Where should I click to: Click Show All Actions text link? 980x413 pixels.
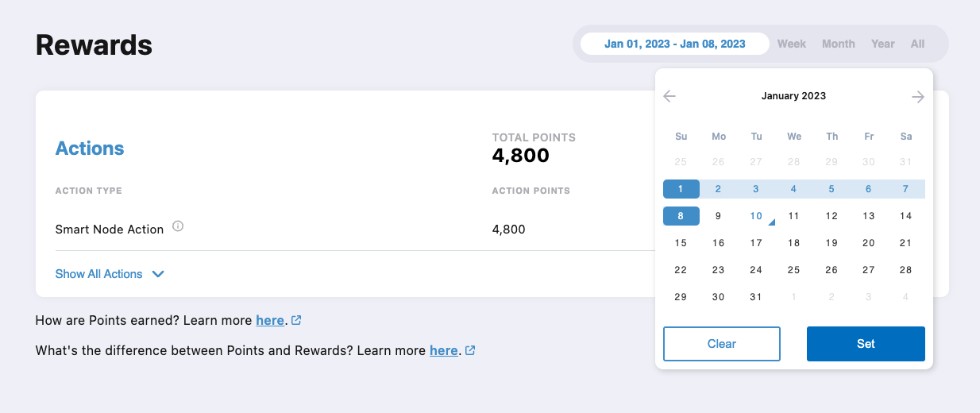[x=98, y=274]
